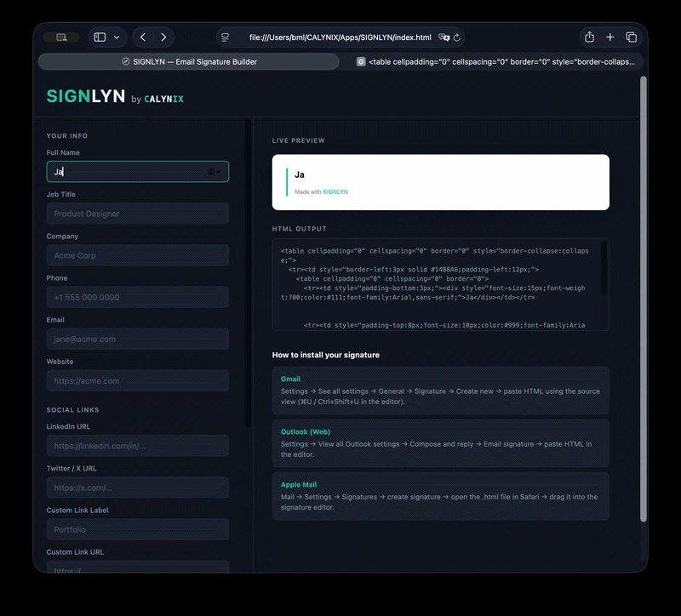This screenshot has height=616, width=681.
Task: Focus the Custom Link Label field
Action: point(137,529)
